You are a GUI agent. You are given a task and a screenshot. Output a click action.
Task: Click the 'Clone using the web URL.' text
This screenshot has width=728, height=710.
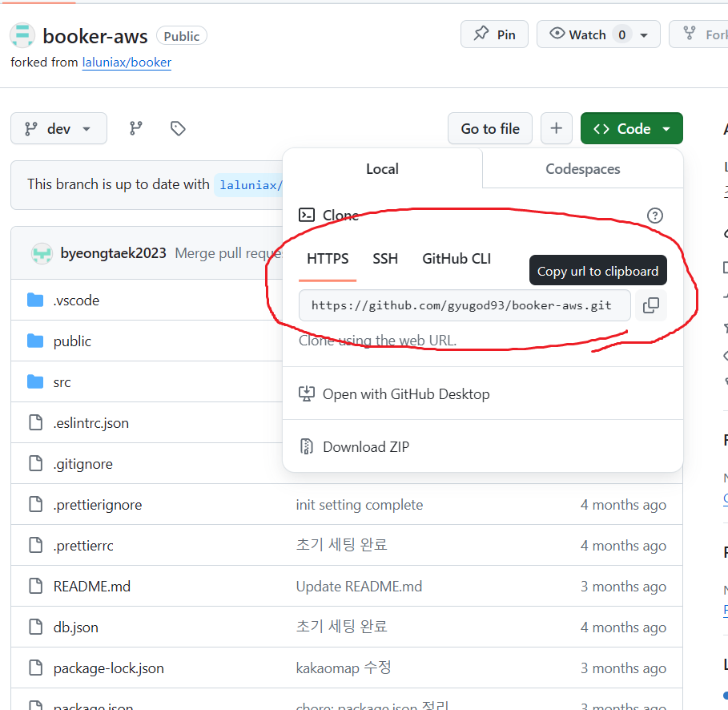pyautogui.click(x=377, y=341)
